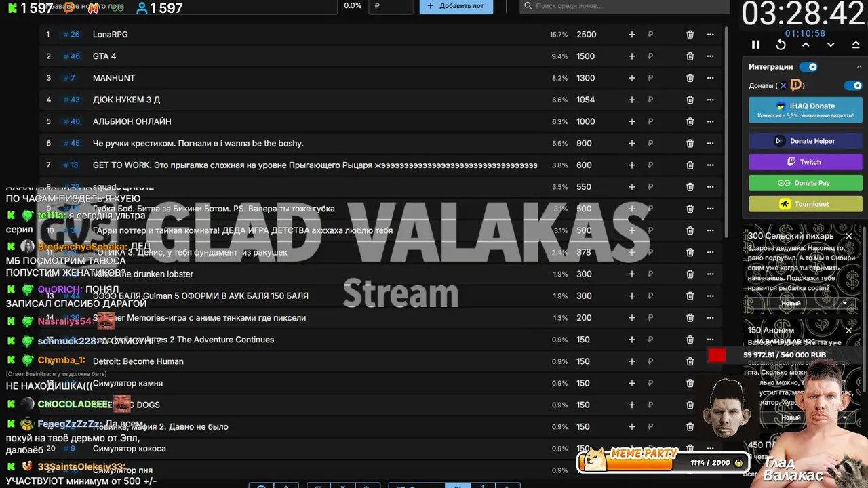This screenshot has width=868, height=488.
Task: Select the Симулятор кокоса lot name
Action: 130,448
